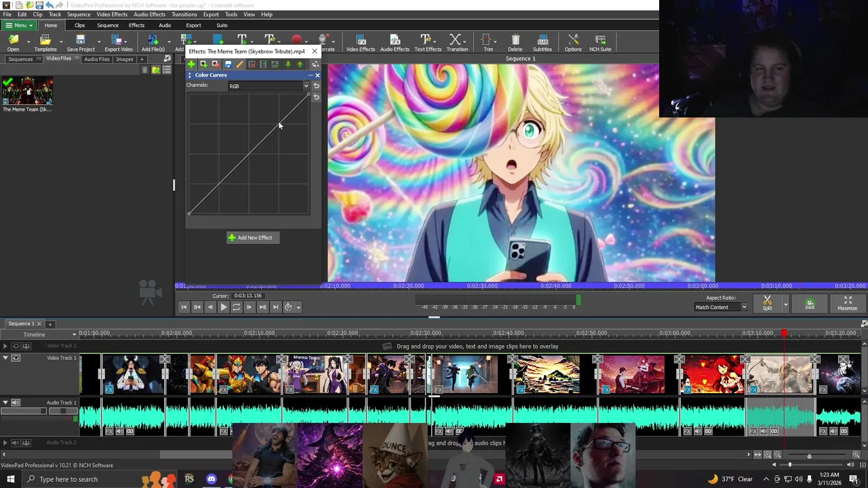Open the Split button dropdown arrow
The height and width of the screenshot is (488, 868).
point(785,304)
